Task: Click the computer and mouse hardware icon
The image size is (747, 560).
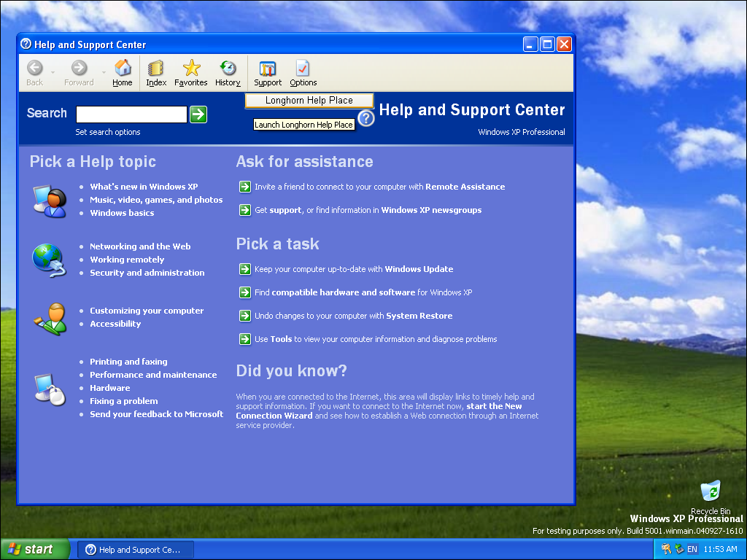Action: [50, 389]
